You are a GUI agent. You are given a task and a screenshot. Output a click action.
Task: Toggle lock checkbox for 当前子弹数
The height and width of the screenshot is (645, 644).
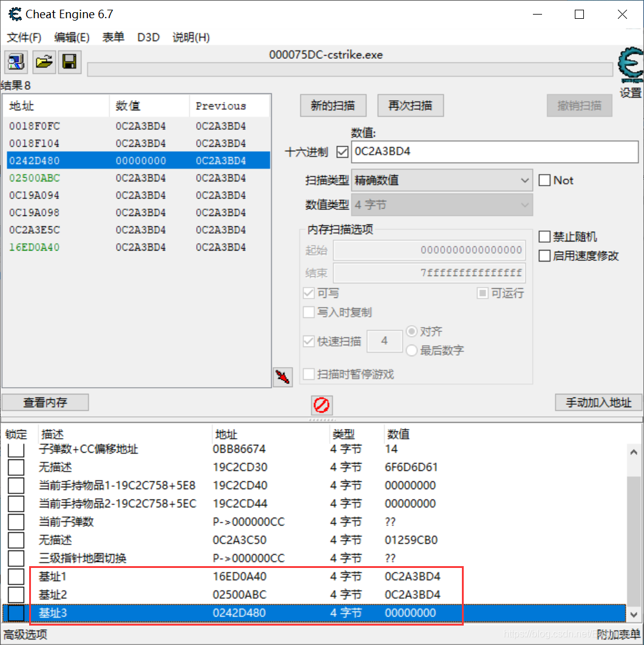pos(16,522)
